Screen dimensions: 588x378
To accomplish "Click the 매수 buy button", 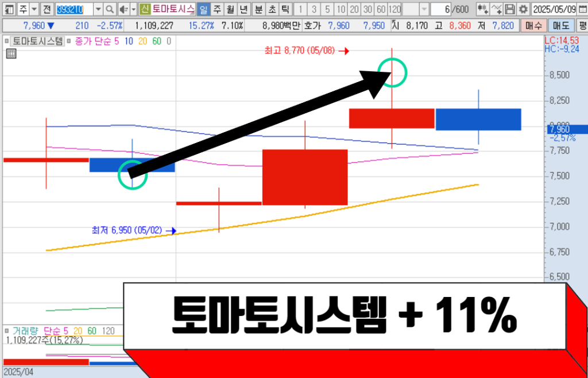I will pyautogui.click(x=533, y=26).
